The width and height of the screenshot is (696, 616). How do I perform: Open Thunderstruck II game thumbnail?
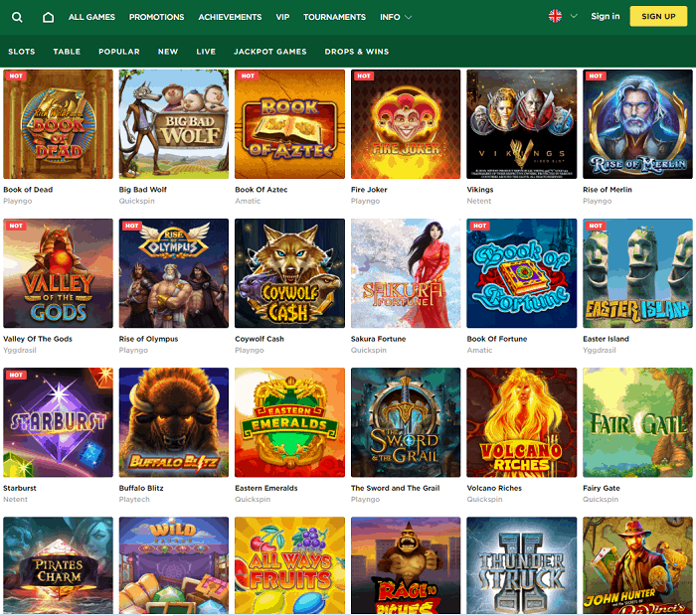522,565
